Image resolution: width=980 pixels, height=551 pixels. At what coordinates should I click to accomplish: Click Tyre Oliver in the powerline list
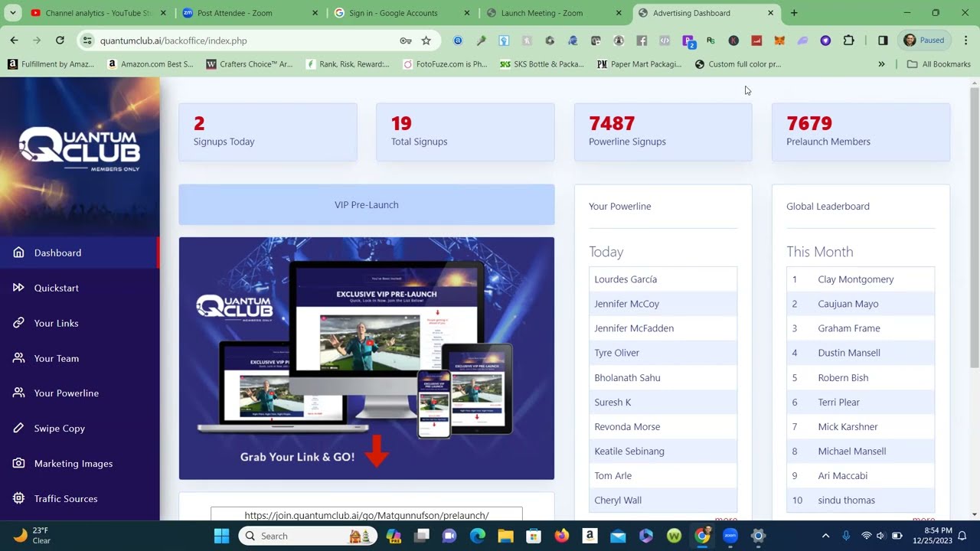617,353
